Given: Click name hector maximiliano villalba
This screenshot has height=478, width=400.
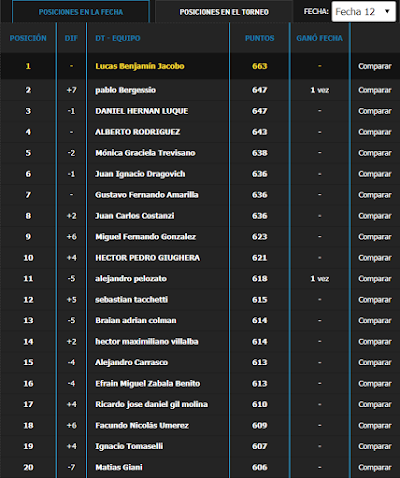Looking at the screenshot, I should (x=147, y=341).
